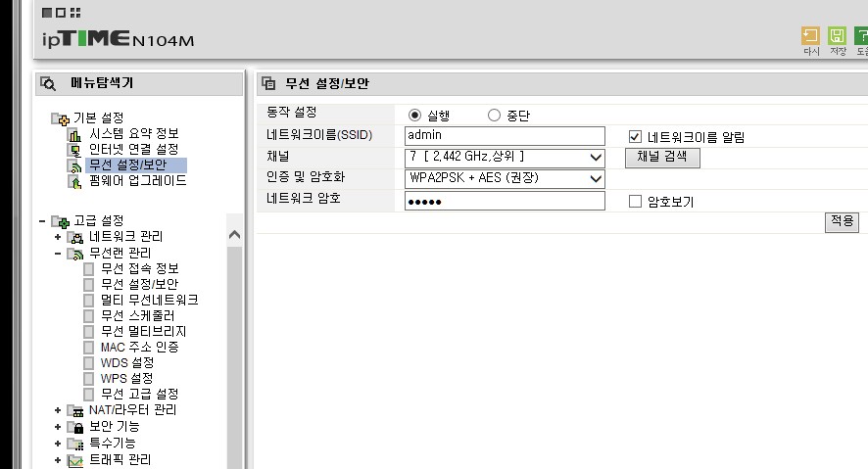Open 무선 설정/보안 under 무선랜 관리

tap(139, 284)
